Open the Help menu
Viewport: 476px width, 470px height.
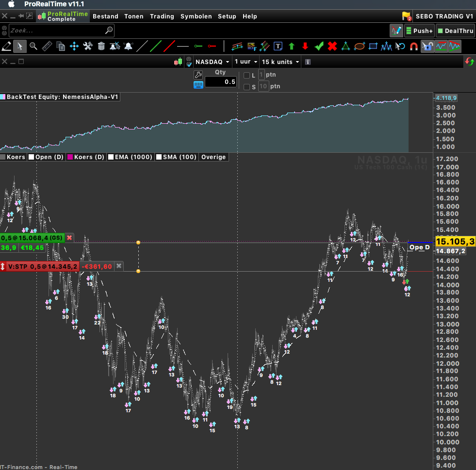point(249,16)
